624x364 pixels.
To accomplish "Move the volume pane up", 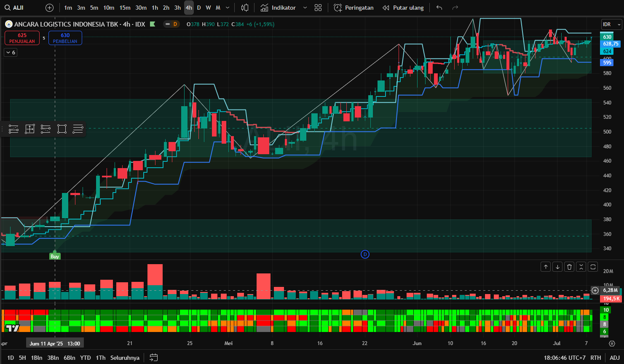I will [546, 267].
